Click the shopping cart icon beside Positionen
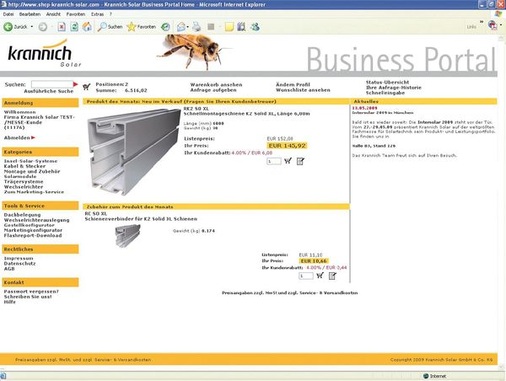The image size is (506, 381). [x=87, y=87]
